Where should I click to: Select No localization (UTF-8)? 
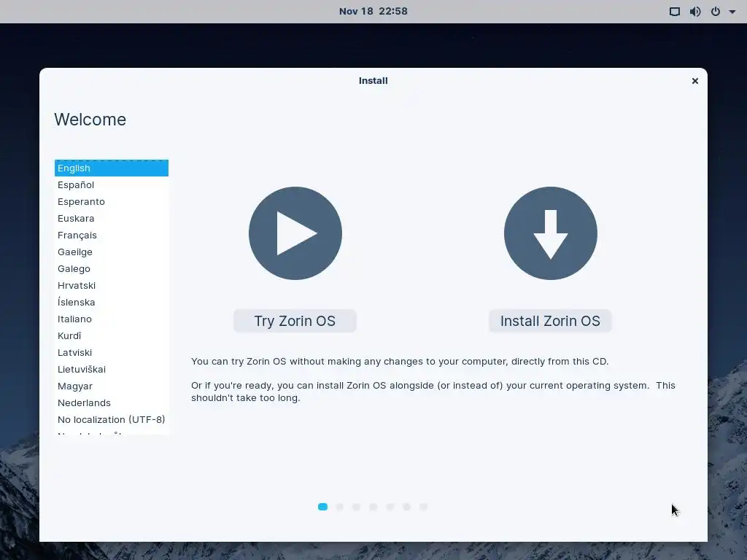click(x=112, y=419)
